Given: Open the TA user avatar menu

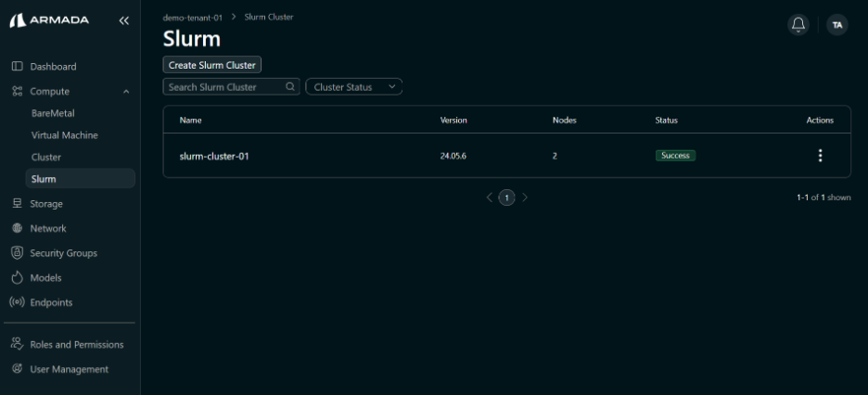Looking at the screenshot, I should pyautogui.click(x=837, y=25).
